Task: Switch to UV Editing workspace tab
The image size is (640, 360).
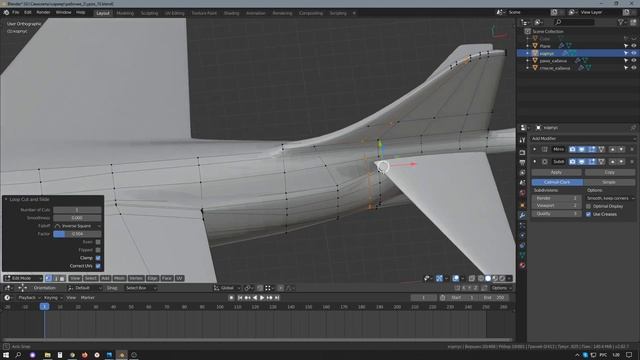Action: point(175,13)
